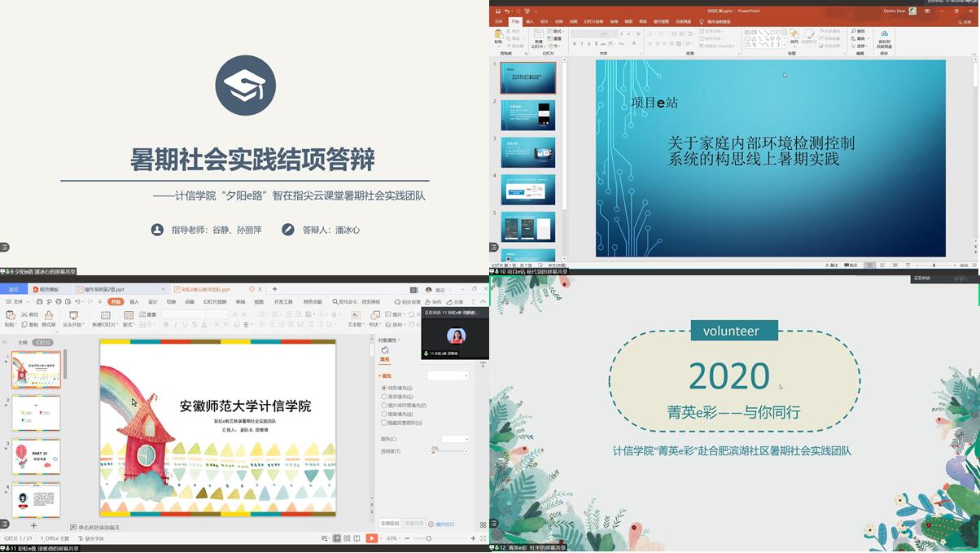
Task: Click WPS slide sorter view icon
Action: click(347, 538)
